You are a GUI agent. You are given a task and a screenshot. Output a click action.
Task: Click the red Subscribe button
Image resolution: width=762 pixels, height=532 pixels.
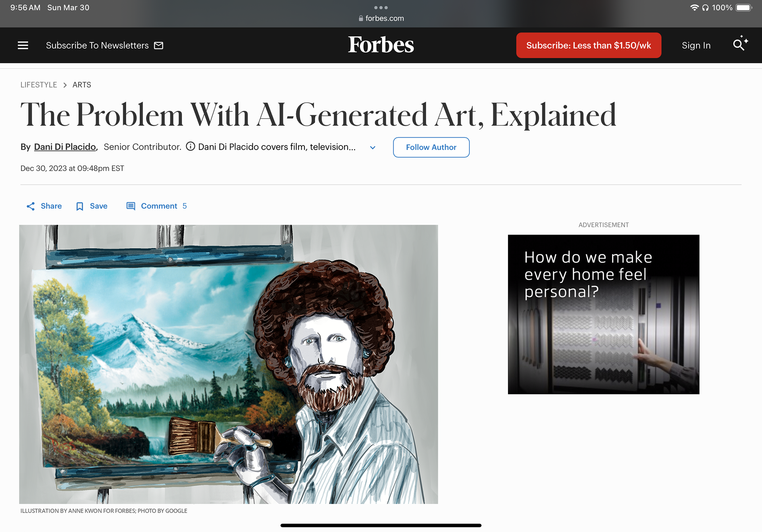(x=589, y=45)
